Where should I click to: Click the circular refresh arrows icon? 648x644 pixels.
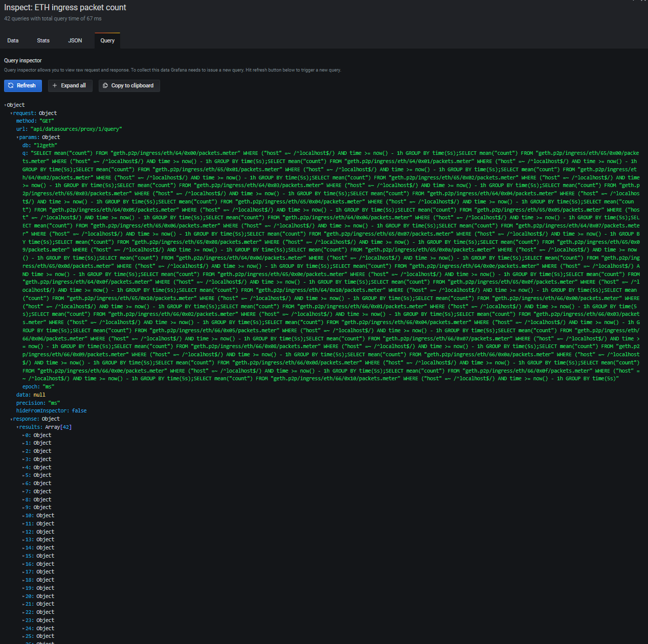tap(10, 85)
